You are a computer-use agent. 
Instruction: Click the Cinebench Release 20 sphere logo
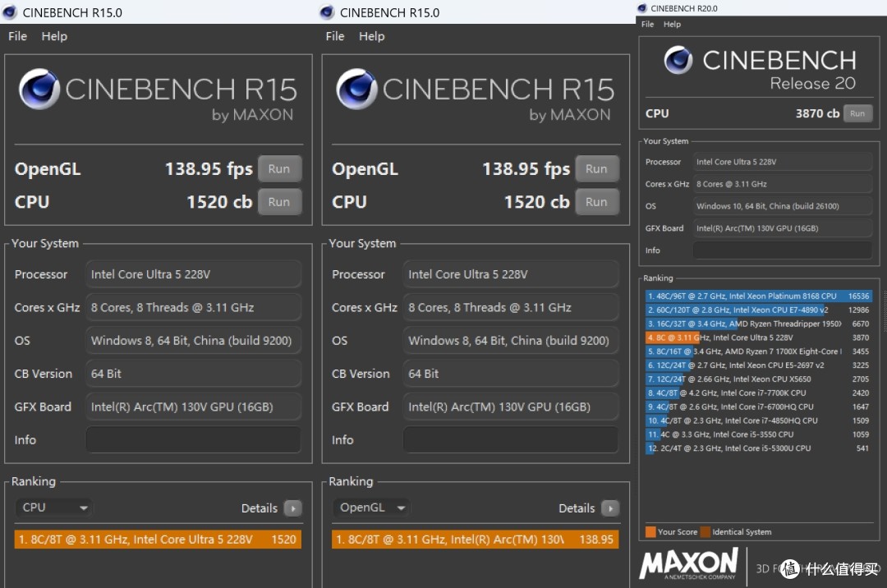click(678, 60)
